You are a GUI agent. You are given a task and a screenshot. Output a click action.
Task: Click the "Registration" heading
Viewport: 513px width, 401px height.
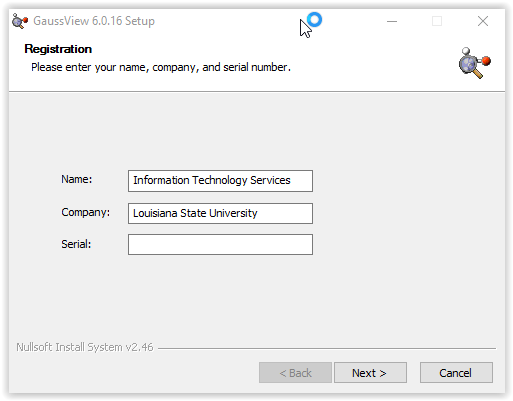click(x=58, y=49)
